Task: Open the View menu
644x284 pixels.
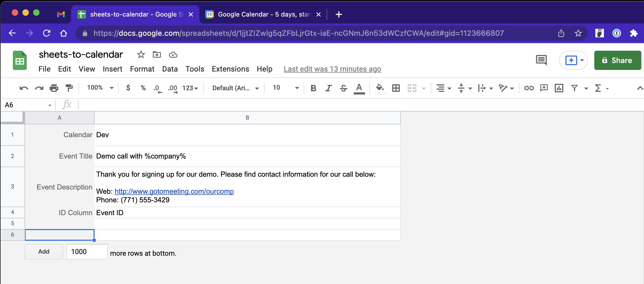Action: [x=87, y=69]
